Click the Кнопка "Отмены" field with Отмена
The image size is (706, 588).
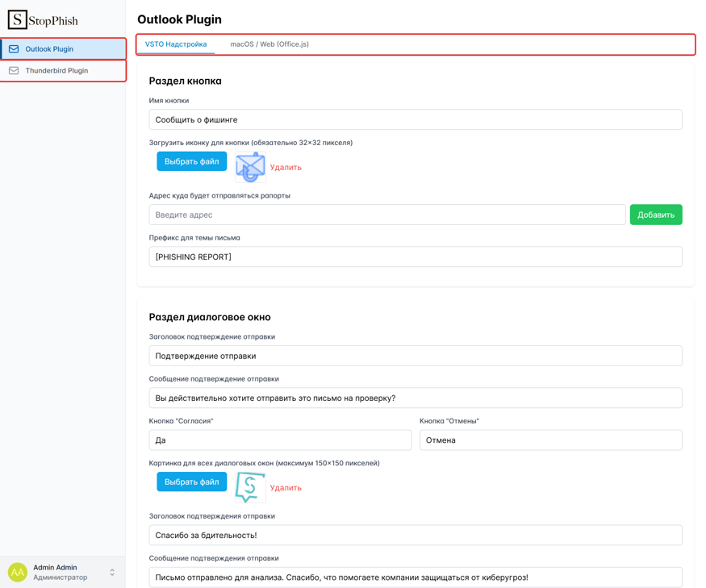[x=550, y=440]
